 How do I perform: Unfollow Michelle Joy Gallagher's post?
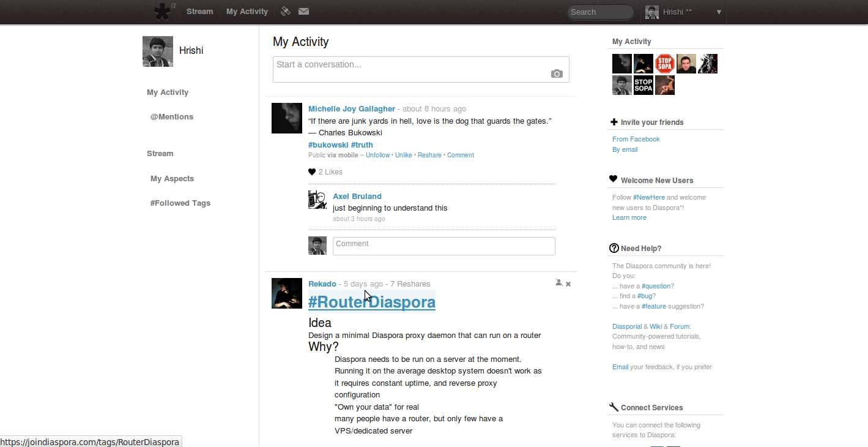point(377,156)
